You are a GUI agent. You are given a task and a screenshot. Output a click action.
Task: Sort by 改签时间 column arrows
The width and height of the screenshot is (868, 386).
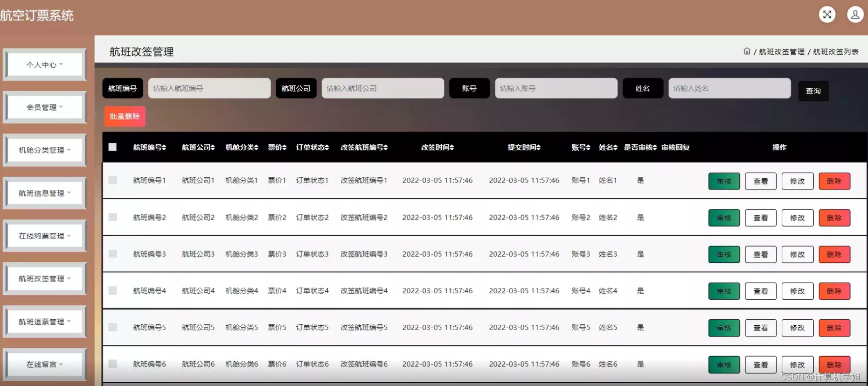451,147
